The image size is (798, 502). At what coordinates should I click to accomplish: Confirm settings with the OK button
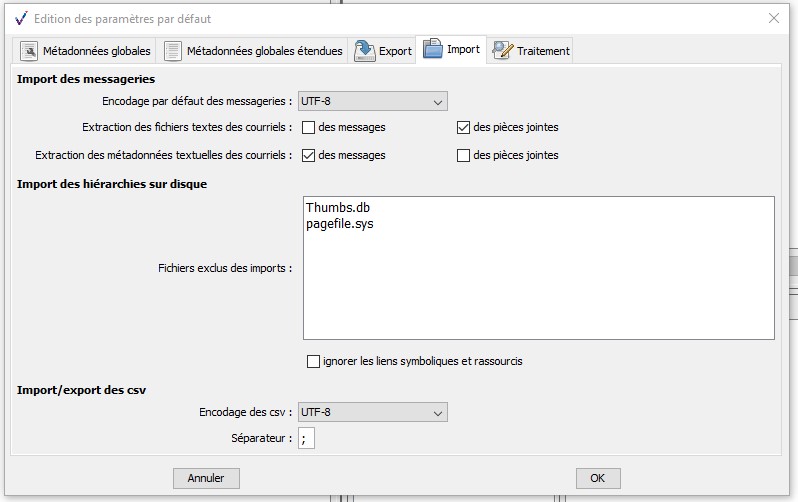click(x=598, y=478)
